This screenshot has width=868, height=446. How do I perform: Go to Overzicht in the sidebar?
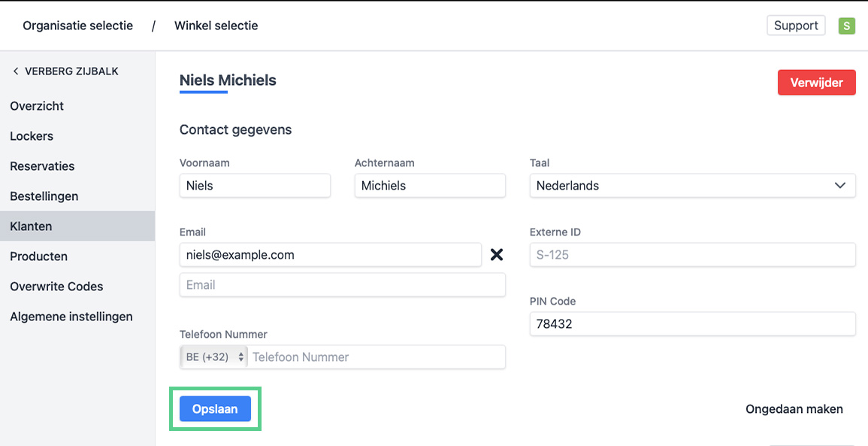point(37,106)
